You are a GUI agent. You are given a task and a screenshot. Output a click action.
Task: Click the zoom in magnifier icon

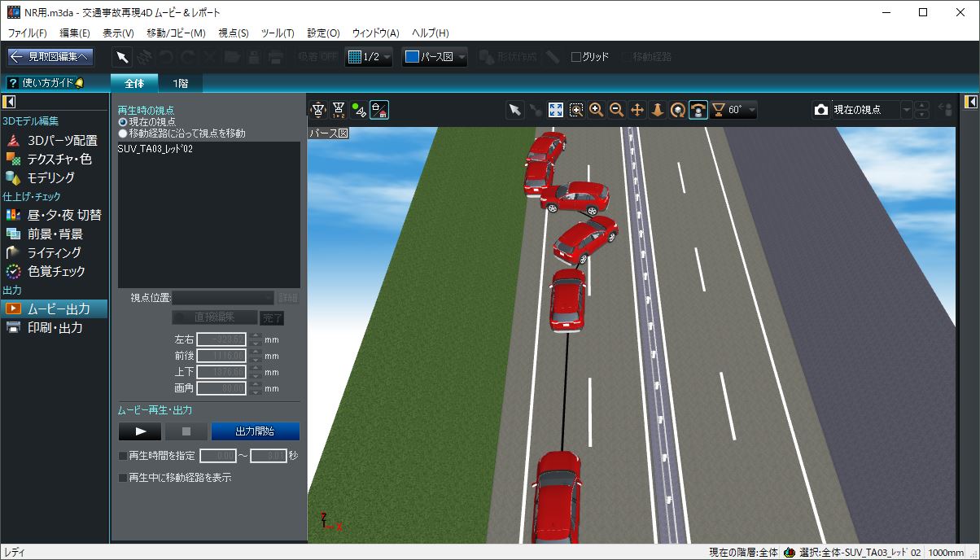(597, 110)
